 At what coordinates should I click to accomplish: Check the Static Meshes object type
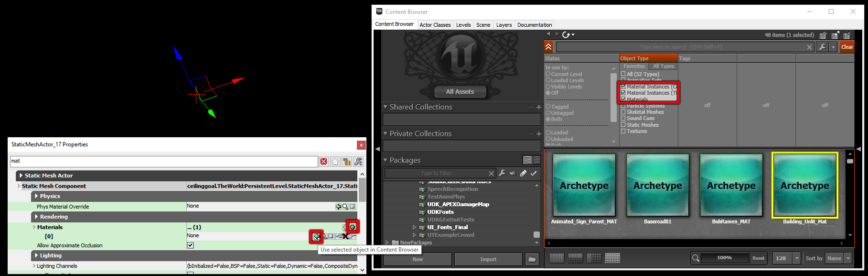[623, 125]
